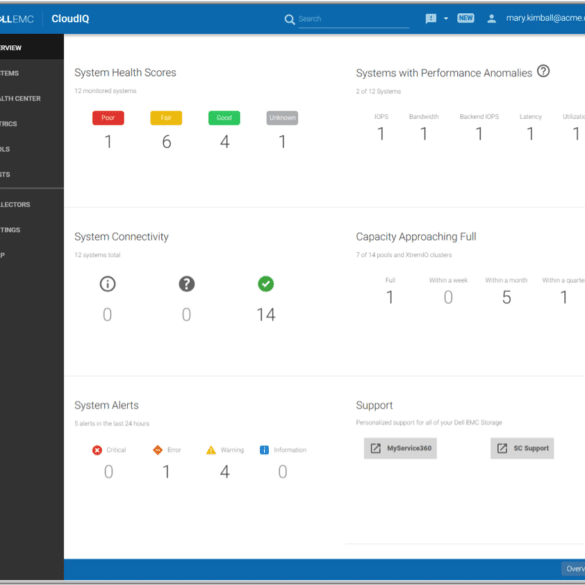The height and width of the screenshot is (585, 585).
Task: Open Help in the sidebar
Action: pyautogui.click(x=32, y=255)
